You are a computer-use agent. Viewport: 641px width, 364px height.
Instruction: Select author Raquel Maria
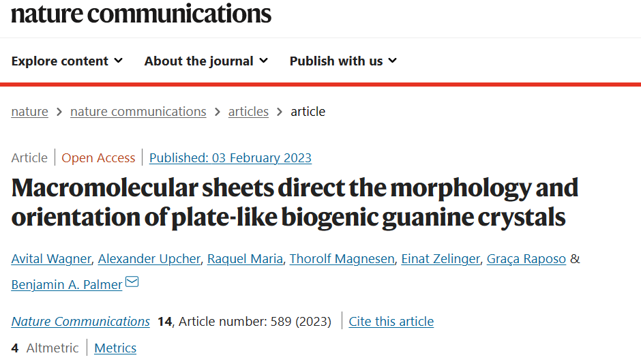245,258
